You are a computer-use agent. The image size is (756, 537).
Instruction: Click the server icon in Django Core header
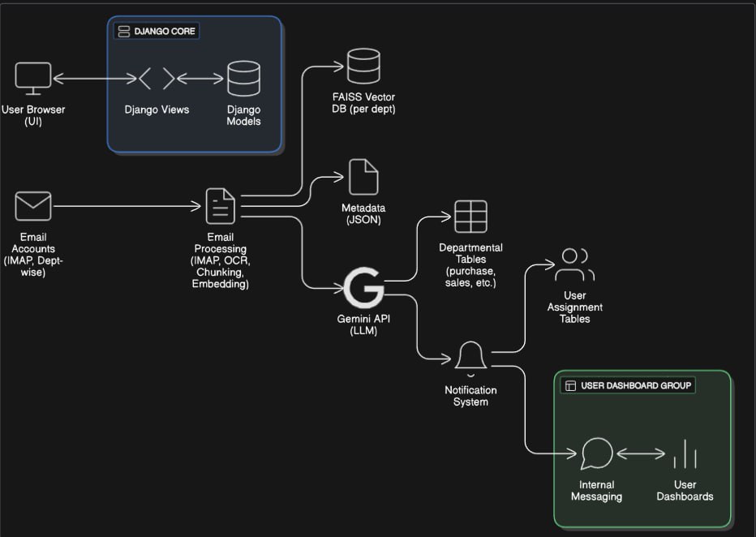click(x=124, y=32)
